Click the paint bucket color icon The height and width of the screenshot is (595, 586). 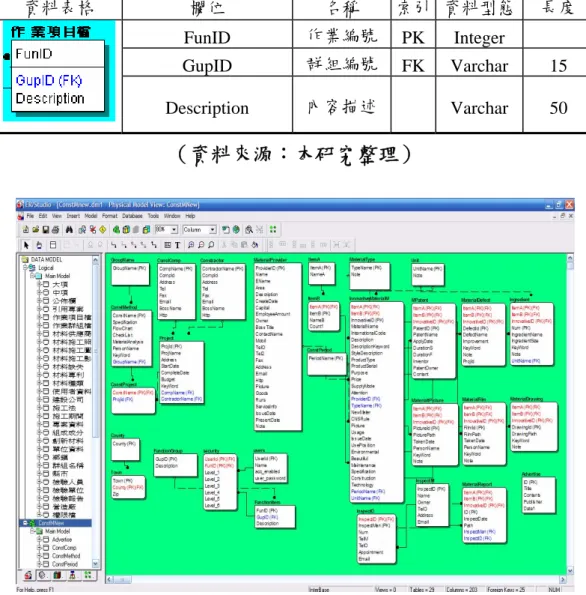(x=255, y=245)
